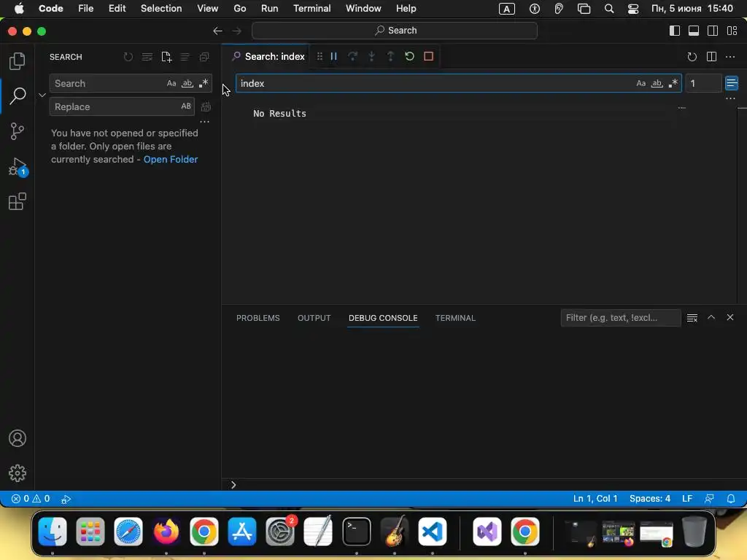747x560 pixels.
Task: Close the bottom panel
Action: click(x=729, y=317)
